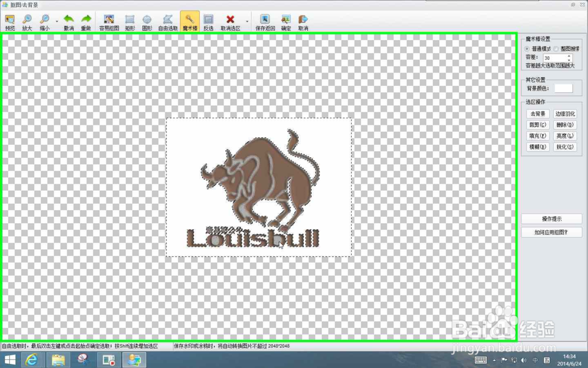
Task: Click the 五 input method tray icon
Action: [x=546, y=360]
